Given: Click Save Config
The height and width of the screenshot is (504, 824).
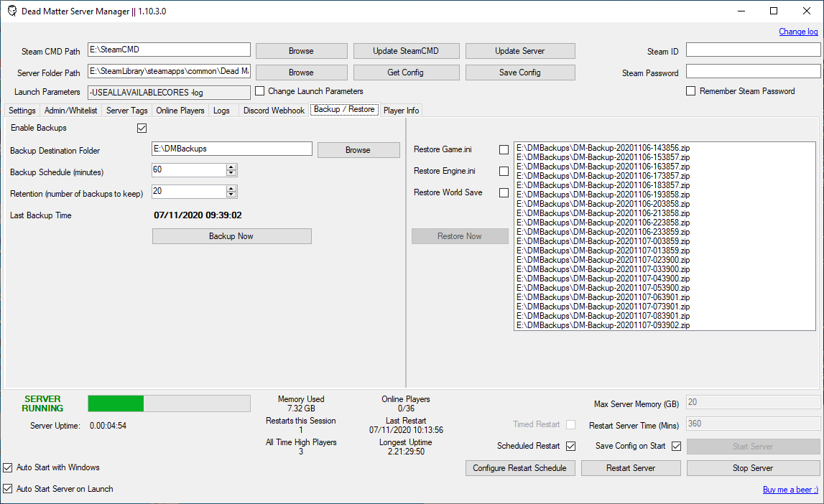Looking at the screenshot, I should [x=519, y=72].
